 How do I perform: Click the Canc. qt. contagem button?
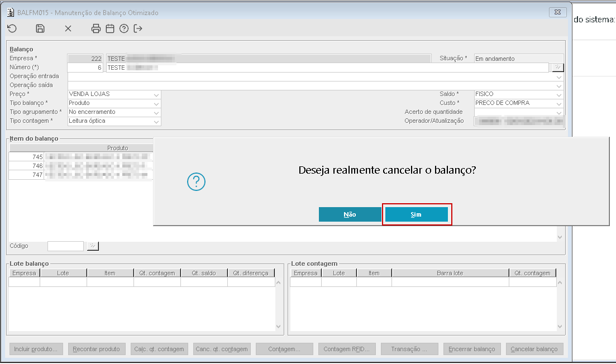222,349
